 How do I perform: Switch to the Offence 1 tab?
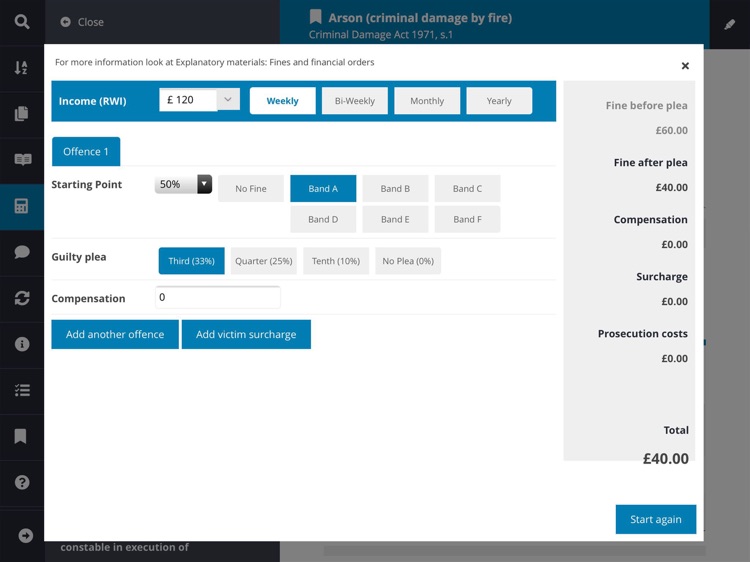[86, 152]
